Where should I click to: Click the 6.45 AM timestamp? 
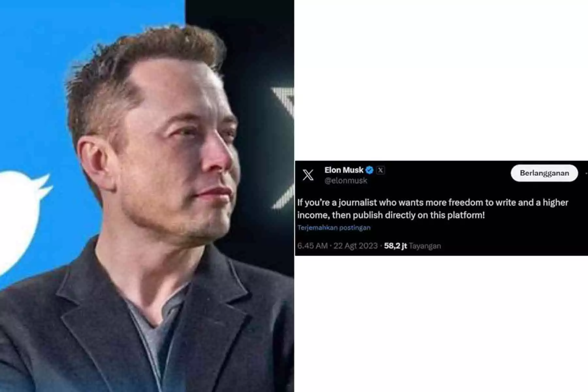pyautogui.click(x=313, y=246)
